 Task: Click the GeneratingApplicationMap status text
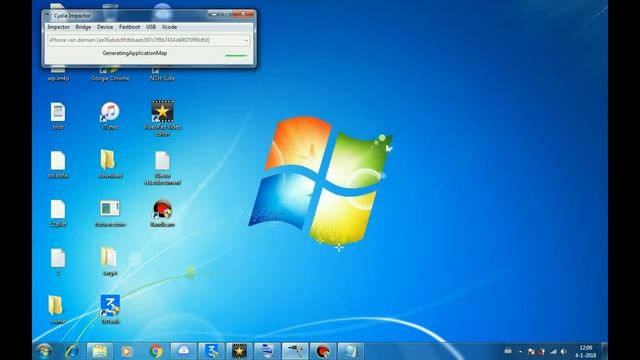click(x=135, y=53)
